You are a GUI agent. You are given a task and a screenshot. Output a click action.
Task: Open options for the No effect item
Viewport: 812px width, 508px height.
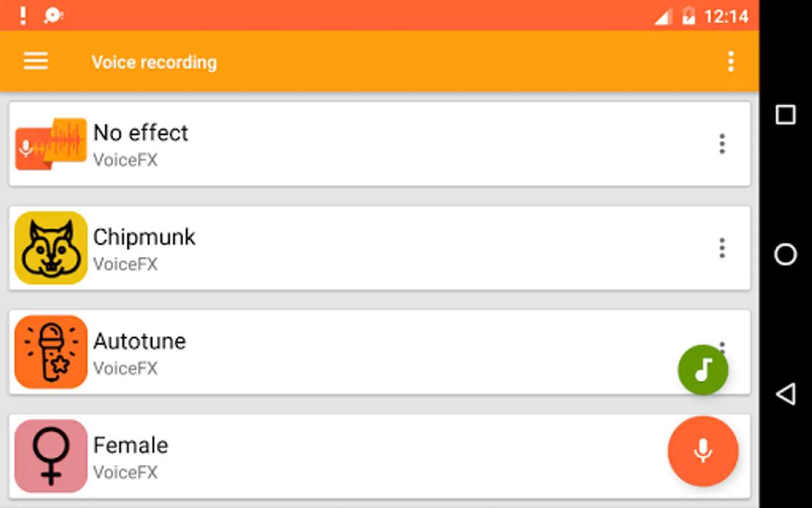point(722,144)
